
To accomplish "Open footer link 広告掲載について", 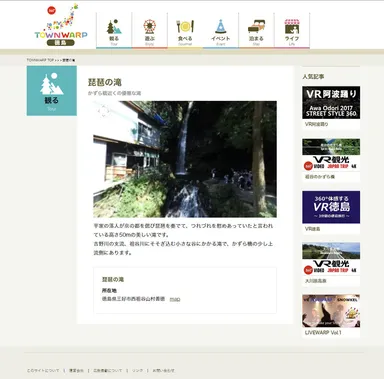I will point(107,370).
